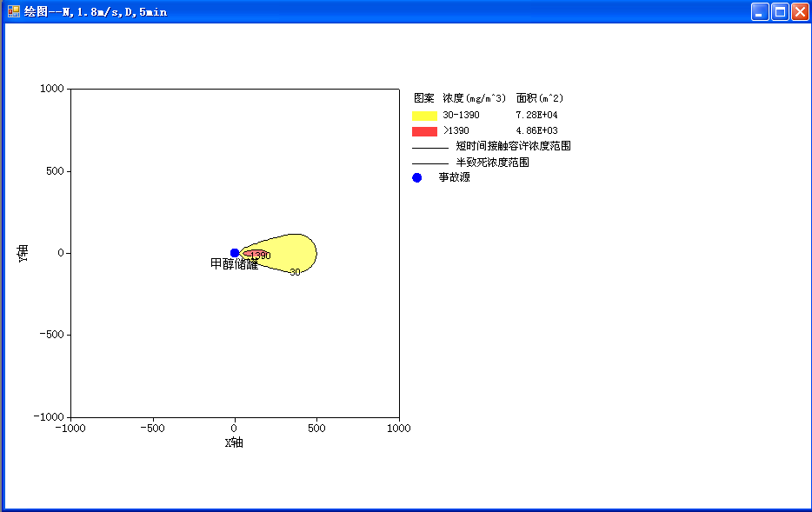Click the blue 事故源 legend marker
The width and height of the screenshot is (812, 512).
tap(417, 178)
